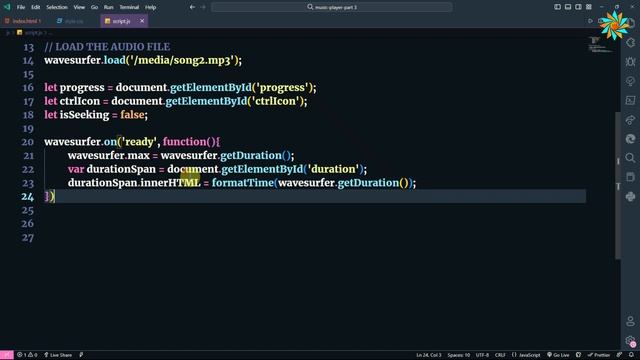This screenshot has width=640, height=360.
Task: Open the Edge browser tools icon
Action: pos(631,139)
